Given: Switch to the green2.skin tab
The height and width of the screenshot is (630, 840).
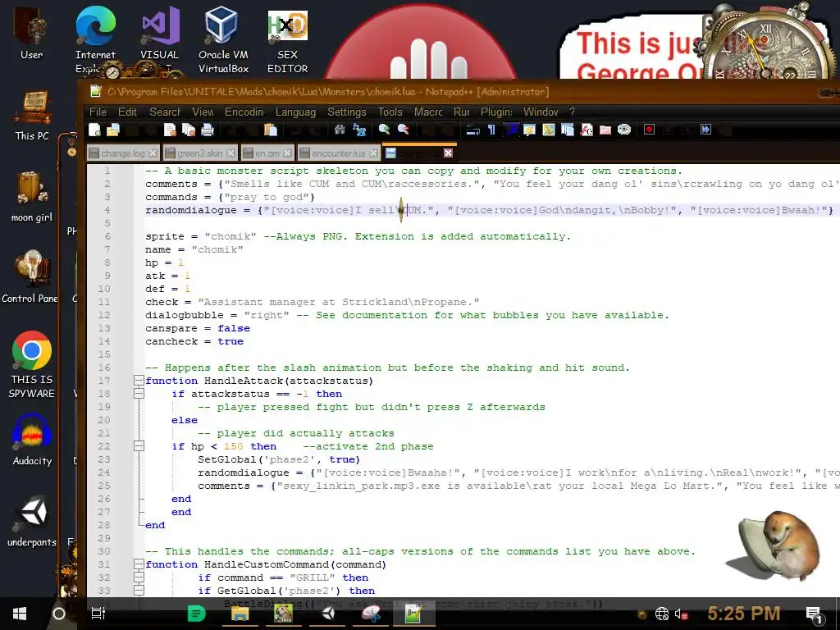Looking at the screenshot, I should point(199,153).
